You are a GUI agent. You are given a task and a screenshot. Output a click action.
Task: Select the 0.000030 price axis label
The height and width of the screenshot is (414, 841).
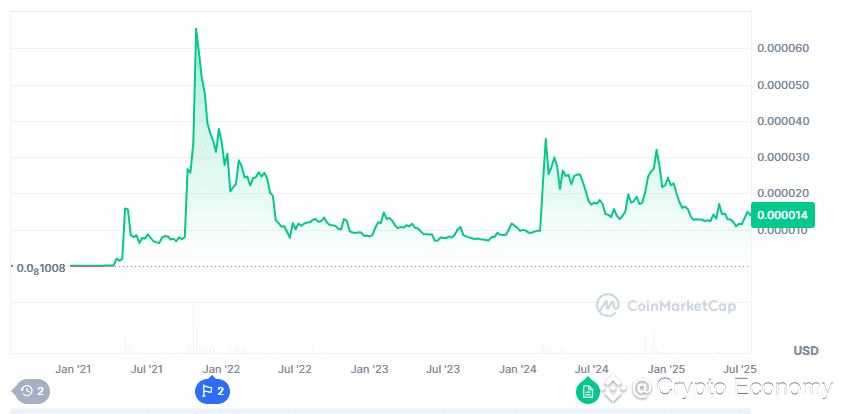point(783,158)
